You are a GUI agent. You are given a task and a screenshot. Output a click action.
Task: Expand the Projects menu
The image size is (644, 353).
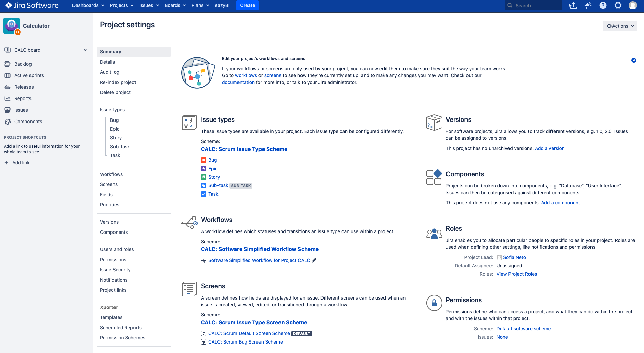point(122,5)
